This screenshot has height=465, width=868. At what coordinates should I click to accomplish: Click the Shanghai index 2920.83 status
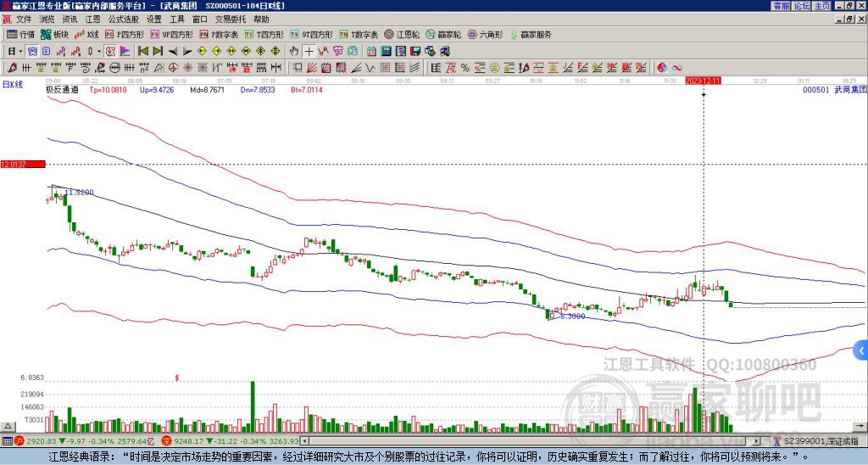85,441
